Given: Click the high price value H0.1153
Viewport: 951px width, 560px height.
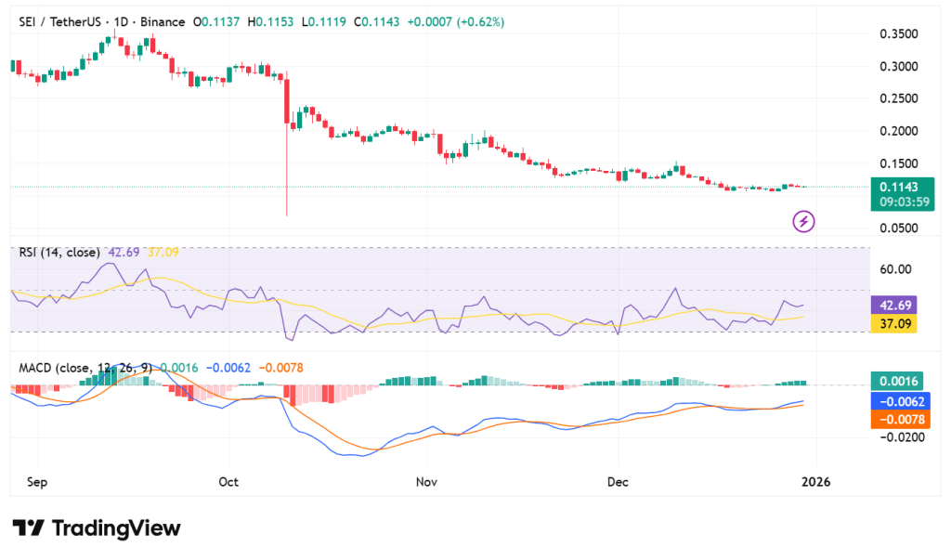Looking at the screenshot, I should [270, 22].
